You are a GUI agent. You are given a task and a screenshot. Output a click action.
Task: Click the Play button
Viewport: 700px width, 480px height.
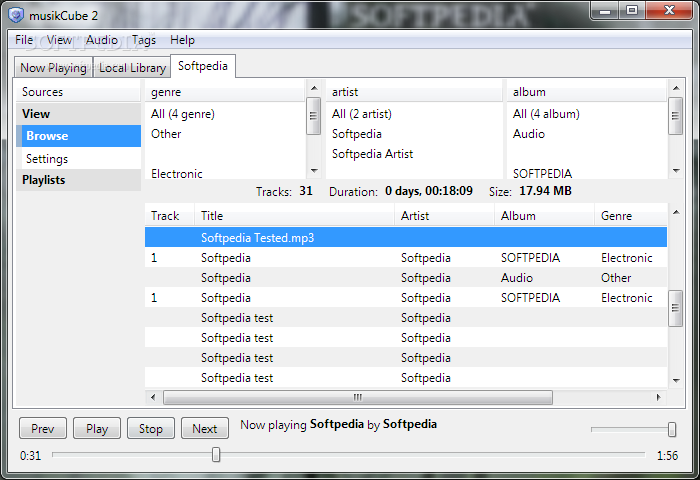click(x=97, y=429)
